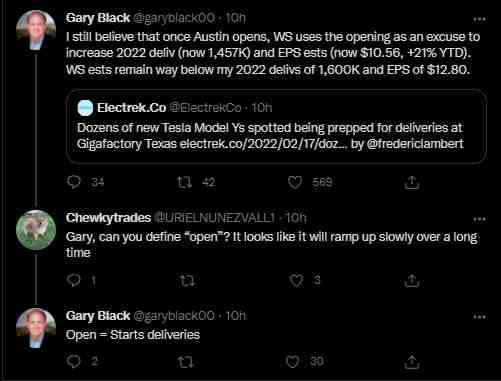
Task: Like the 'Open = Starts deliveries' tweet
Action: (293, 361)
